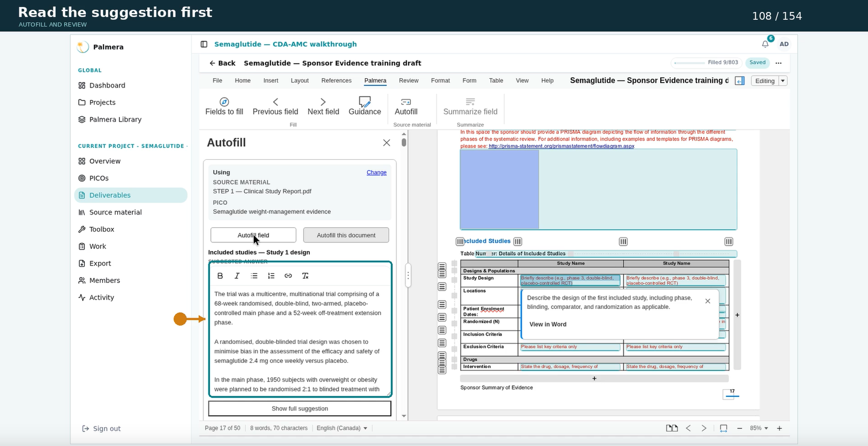
Task: Click the Autofill field button
Action: [253, 235]
